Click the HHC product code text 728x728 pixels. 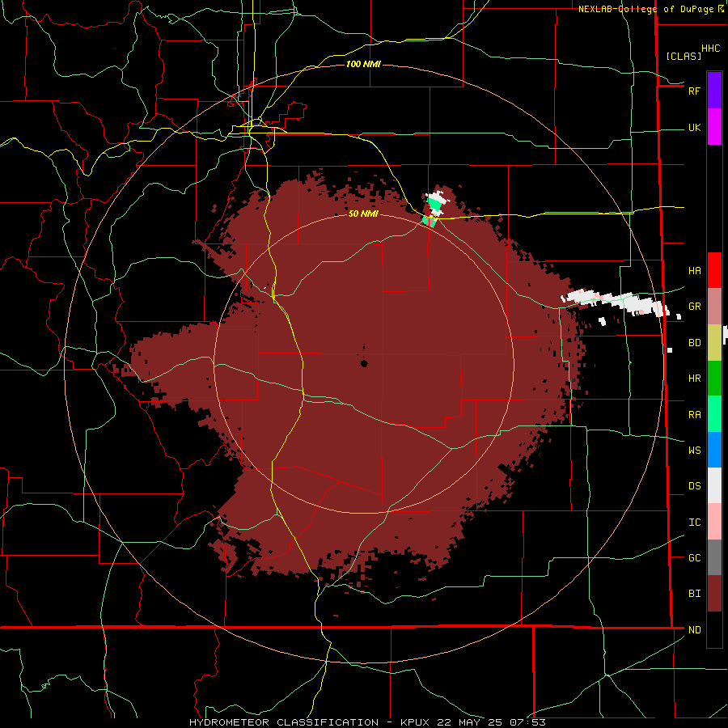coord(710,49)
